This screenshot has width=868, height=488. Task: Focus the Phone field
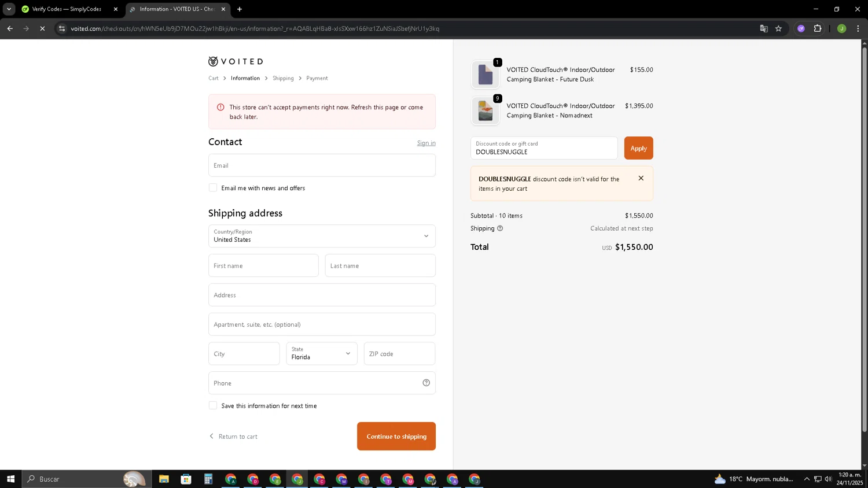(x=322, y=383)
